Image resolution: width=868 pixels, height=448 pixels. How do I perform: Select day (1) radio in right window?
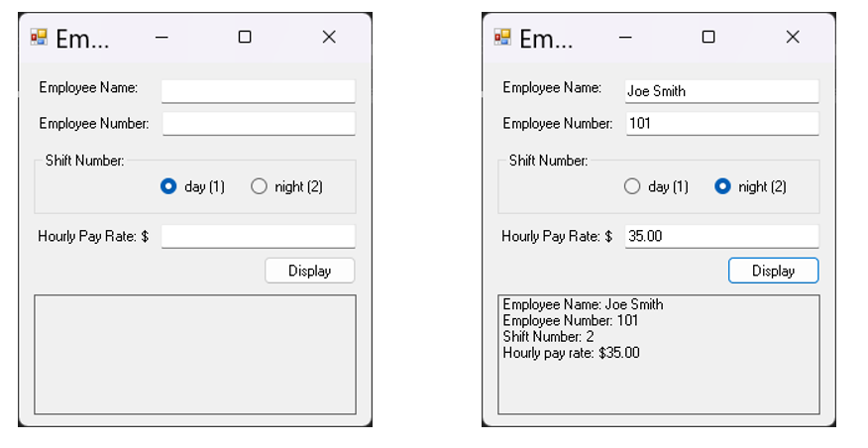point(656,186)
